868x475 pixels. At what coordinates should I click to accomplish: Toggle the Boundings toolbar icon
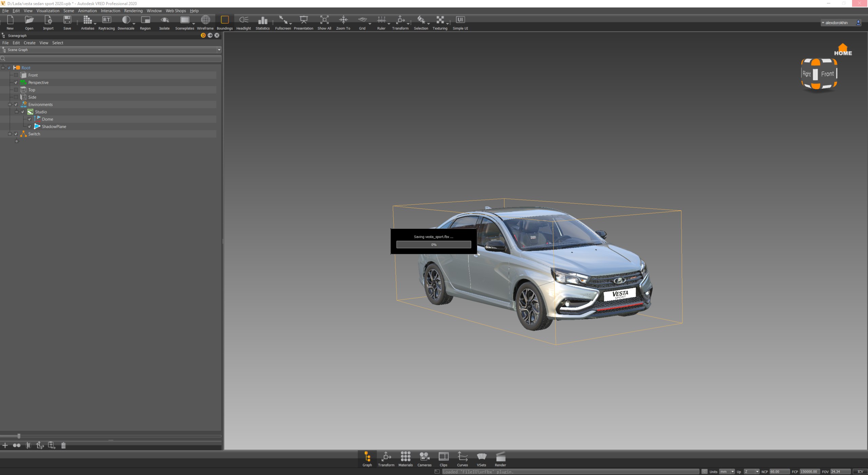point(225,20)
